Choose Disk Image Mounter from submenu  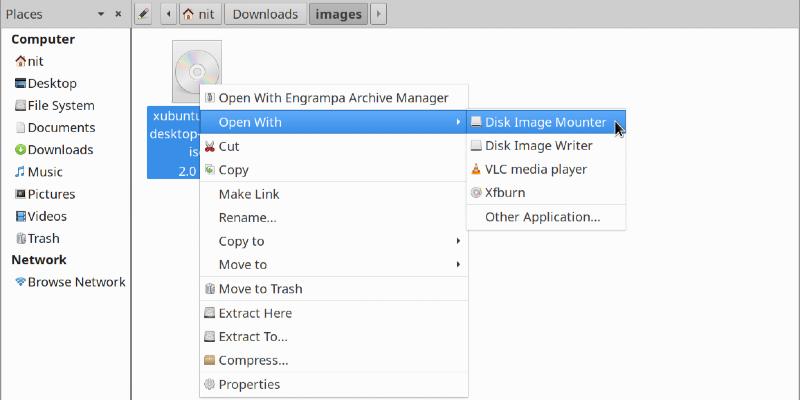click(545, 122)
